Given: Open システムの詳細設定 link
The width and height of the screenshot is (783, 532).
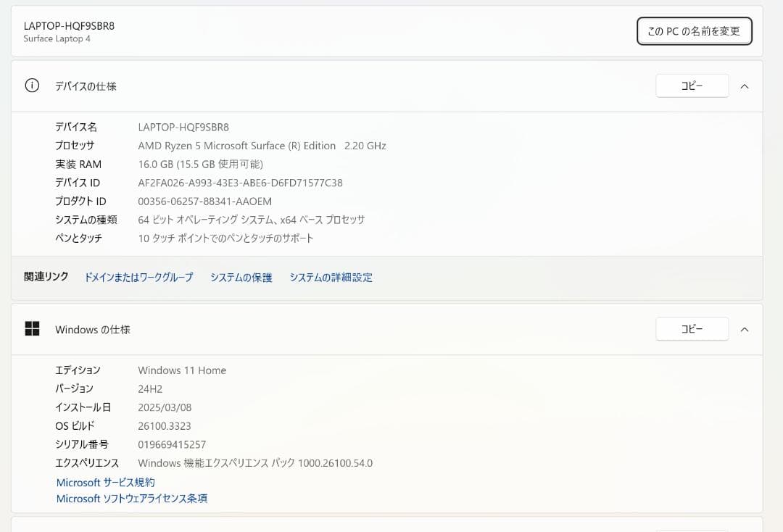Looking at the screenshot, I should (x=331, y=278).
